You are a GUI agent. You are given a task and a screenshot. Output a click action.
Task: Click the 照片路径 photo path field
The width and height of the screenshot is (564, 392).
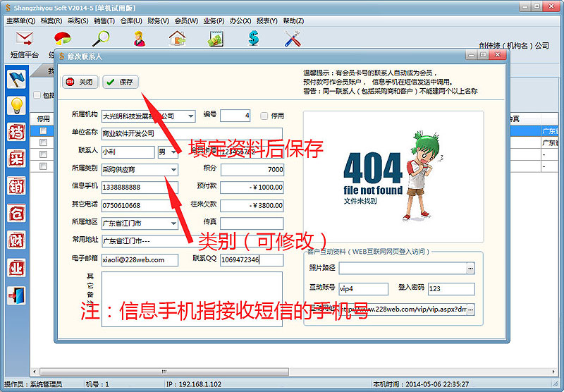[403, 269]
